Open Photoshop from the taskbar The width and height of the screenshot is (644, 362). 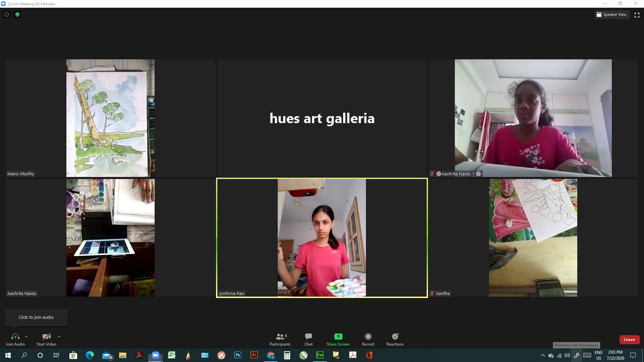point(238,355)
